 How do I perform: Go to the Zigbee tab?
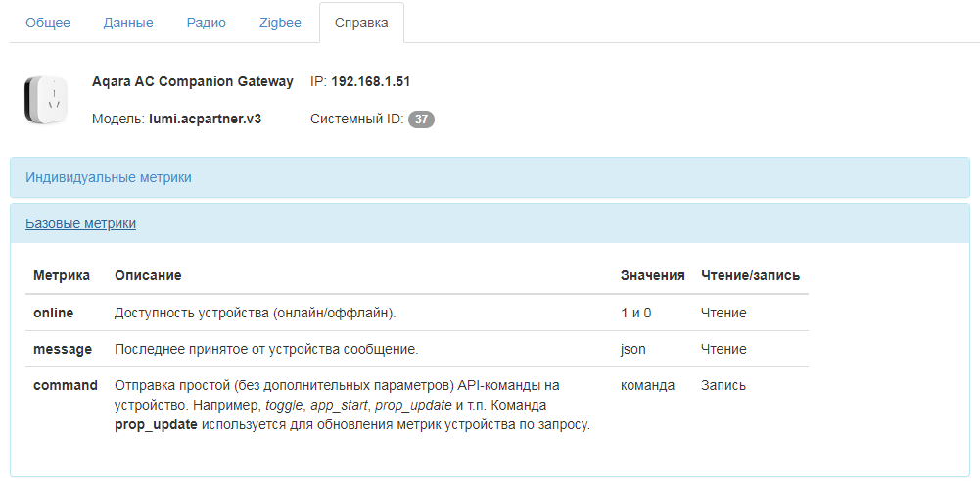[280, 23]
